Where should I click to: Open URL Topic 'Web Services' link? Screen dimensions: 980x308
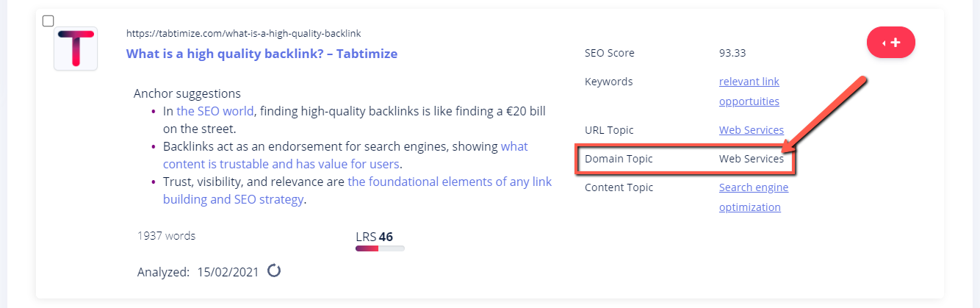[752, 130]
